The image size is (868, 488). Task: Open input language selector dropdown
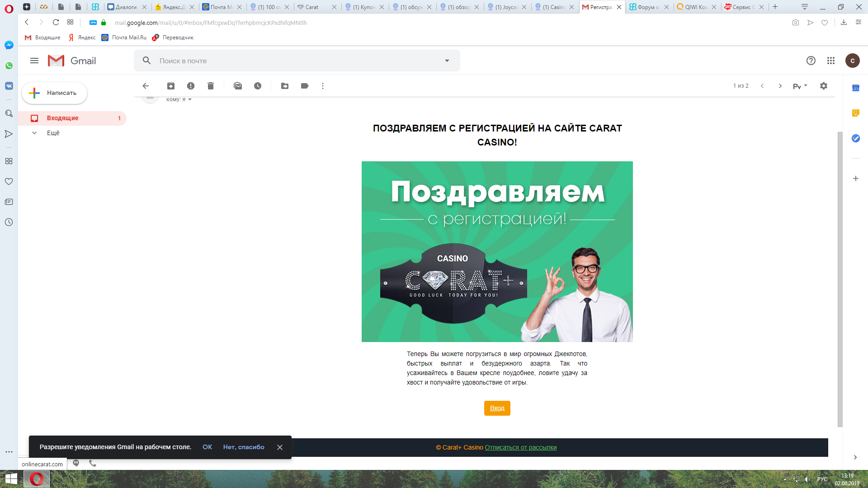pos(800,86)
